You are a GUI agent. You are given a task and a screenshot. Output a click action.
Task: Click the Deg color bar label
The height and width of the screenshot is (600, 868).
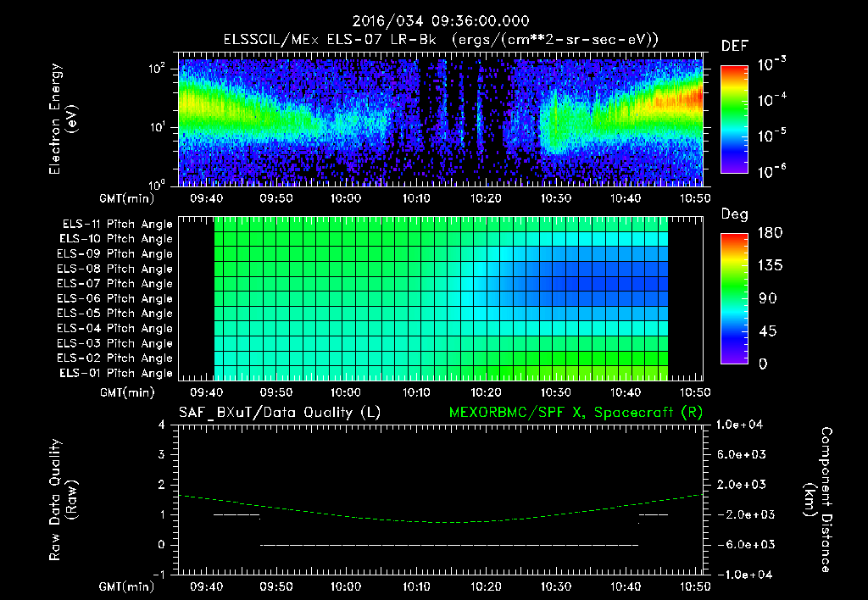coord(735,214)
